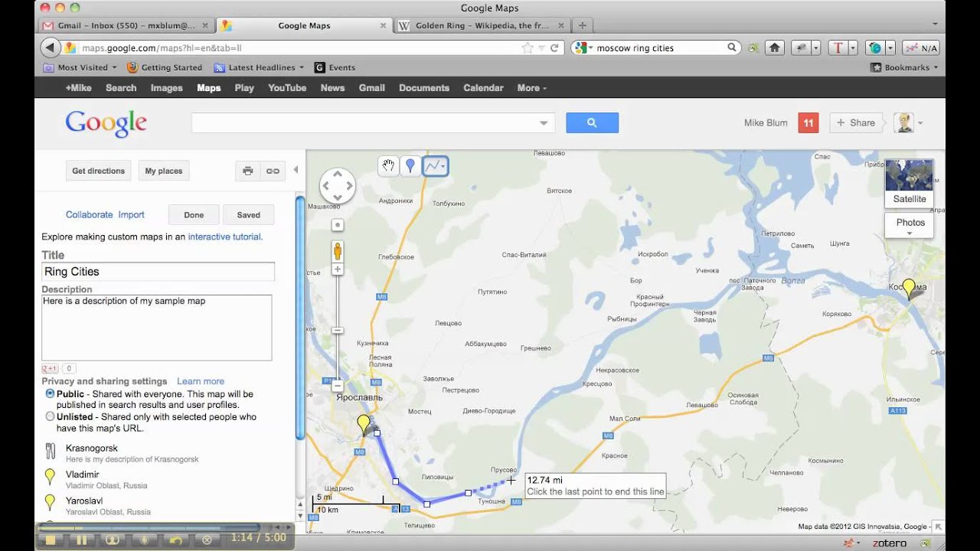
Task: Pause the recording playback
Action: coord(80,540)
